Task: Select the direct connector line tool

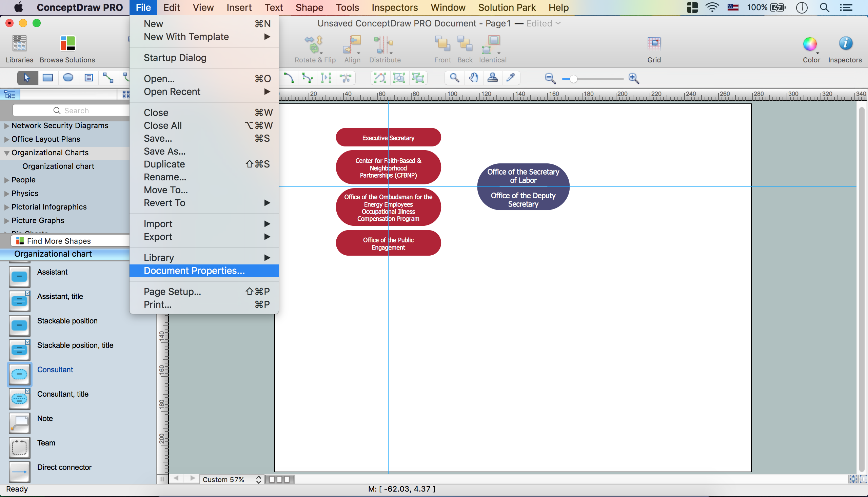Action: point(108,78)
